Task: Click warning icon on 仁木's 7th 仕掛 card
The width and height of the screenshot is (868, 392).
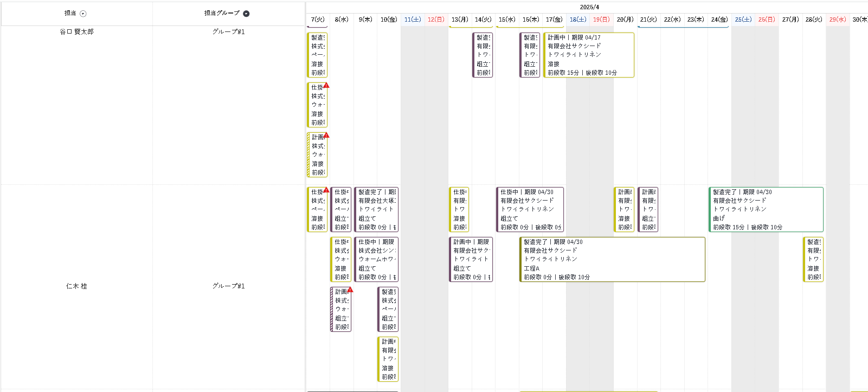Action: click(x=326, y=190)
